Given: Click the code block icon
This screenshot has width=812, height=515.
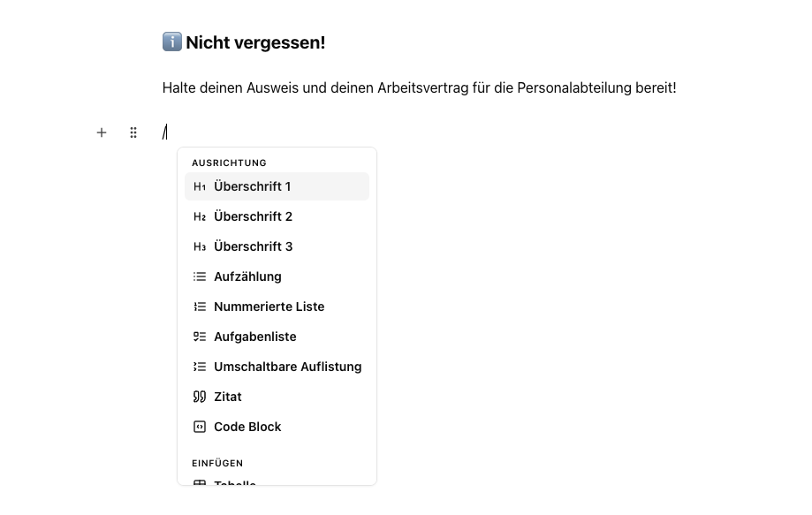Looking at the screenshot, I should click(200, 427).
